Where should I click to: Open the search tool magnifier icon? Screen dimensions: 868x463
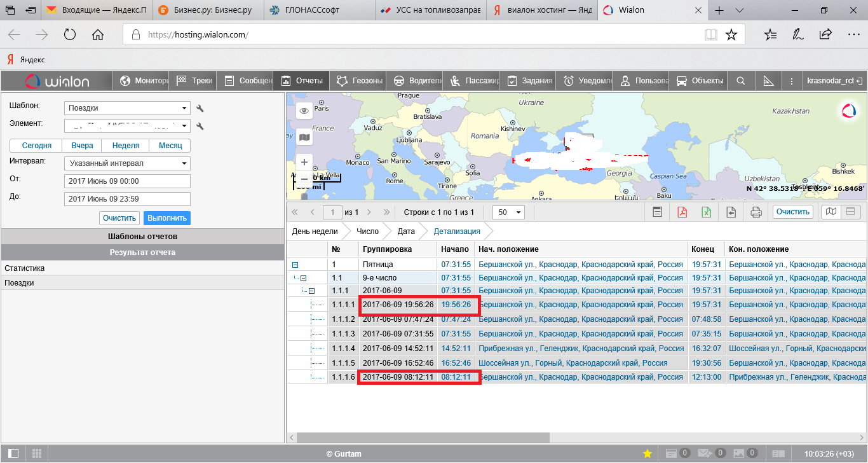coord(740,81)
